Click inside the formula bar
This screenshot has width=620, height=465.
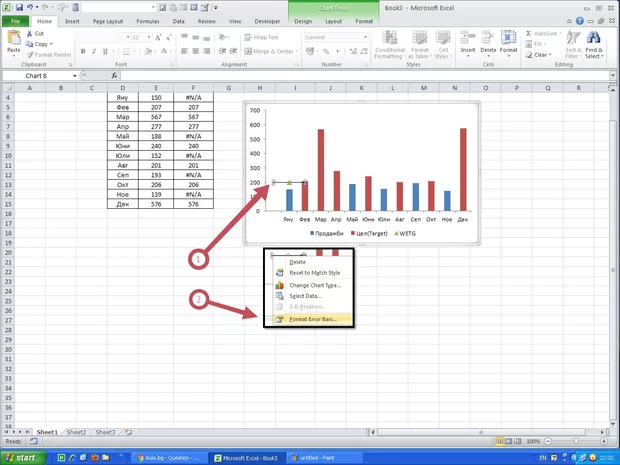(x=365, y=76)
